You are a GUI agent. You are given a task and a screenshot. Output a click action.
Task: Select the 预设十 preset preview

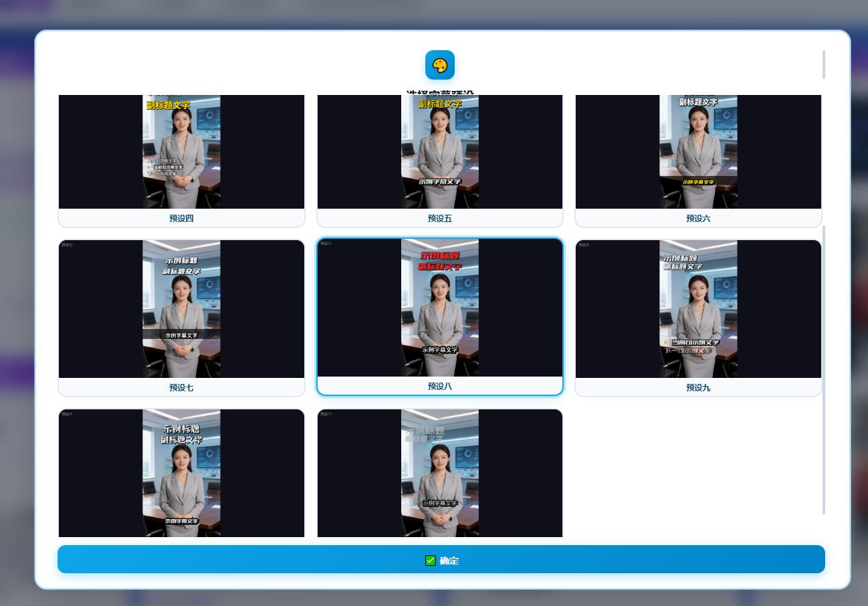point(181,473)
